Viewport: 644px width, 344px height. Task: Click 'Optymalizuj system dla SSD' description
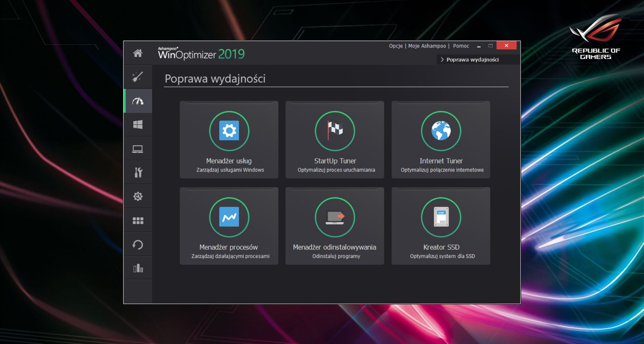click(x=443, y=256)
